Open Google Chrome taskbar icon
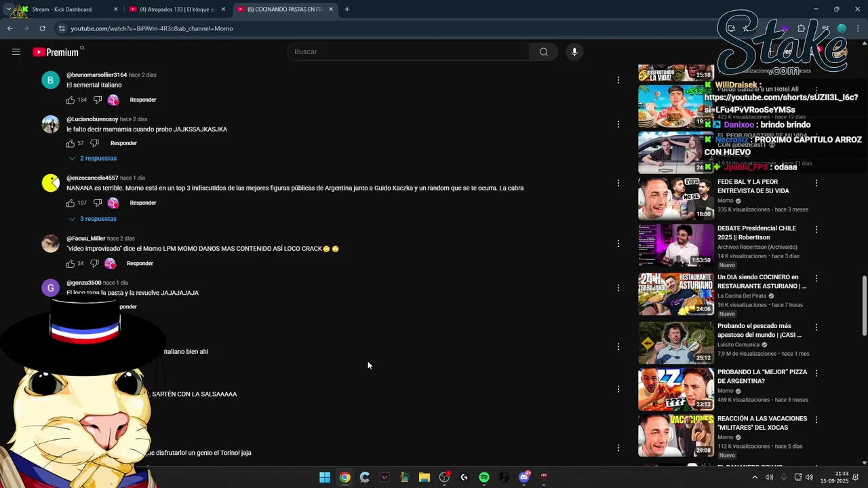 pos(344,477)
